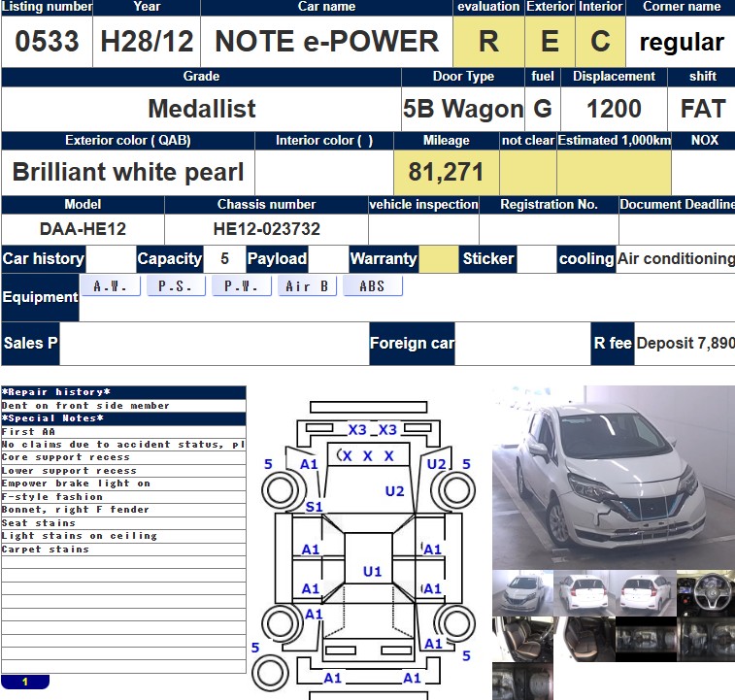
Task: Click the shift value FAT
Action: [x=703, y=109]
